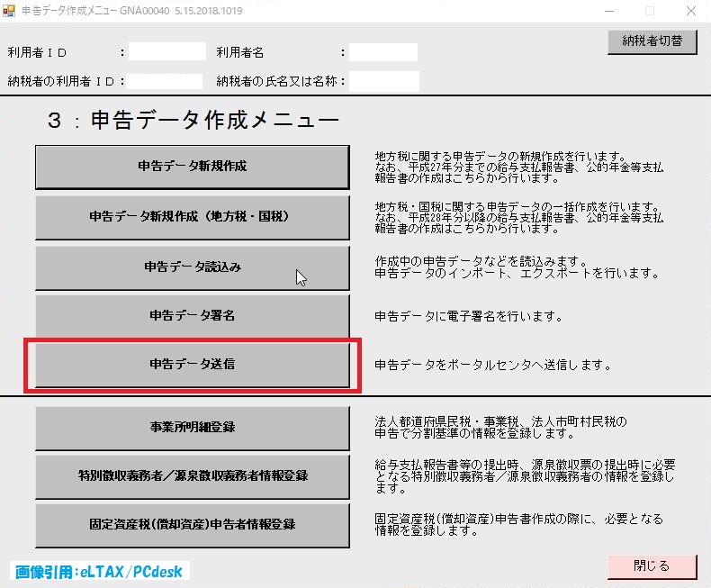Click the 納税者切替 button

click(x=652, y=42)
